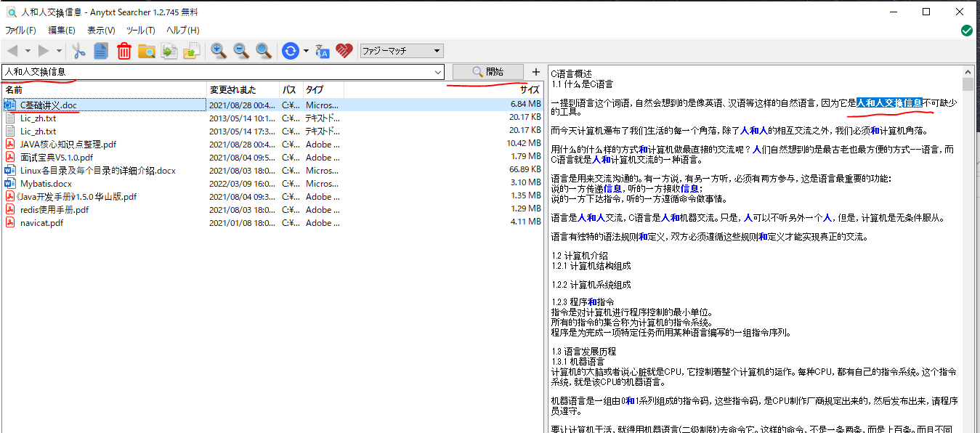
Task: Open the 表示(V) menu
Action: [101, 31]
